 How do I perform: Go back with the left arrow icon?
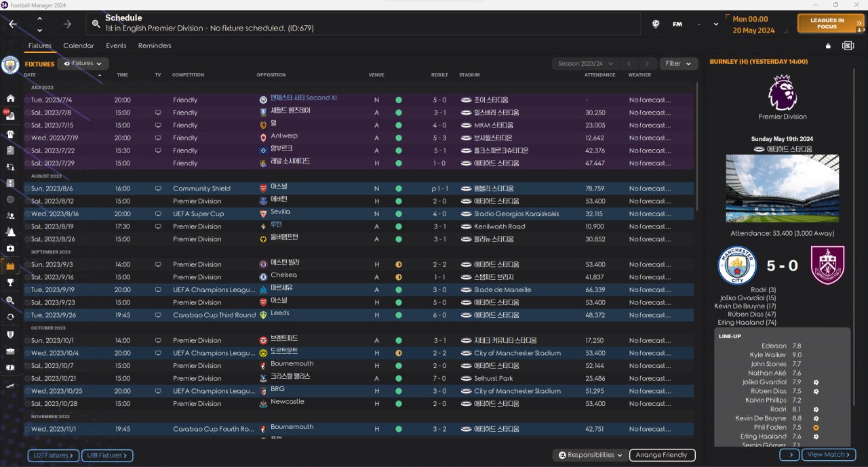(13, 24)
